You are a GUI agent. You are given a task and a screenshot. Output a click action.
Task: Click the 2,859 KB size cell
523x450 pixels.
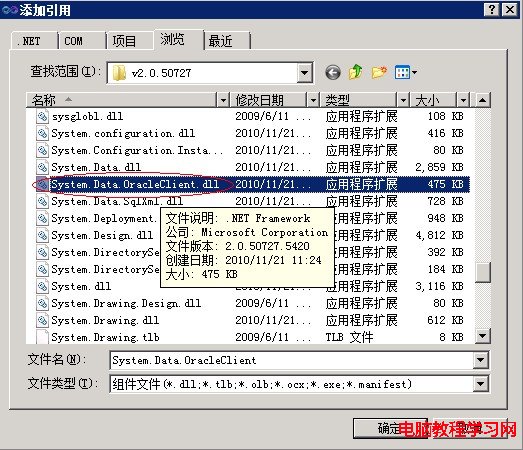tap(439, 167)
